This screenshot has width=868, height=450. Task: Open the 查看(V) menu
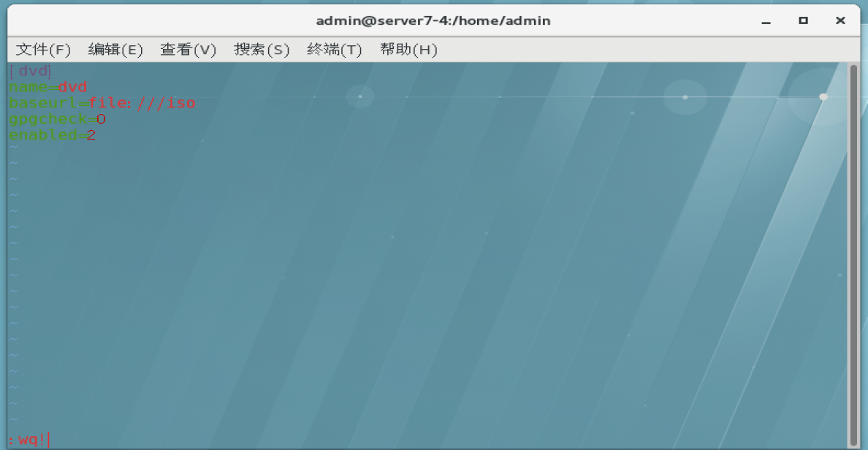[x=189, y=50]
